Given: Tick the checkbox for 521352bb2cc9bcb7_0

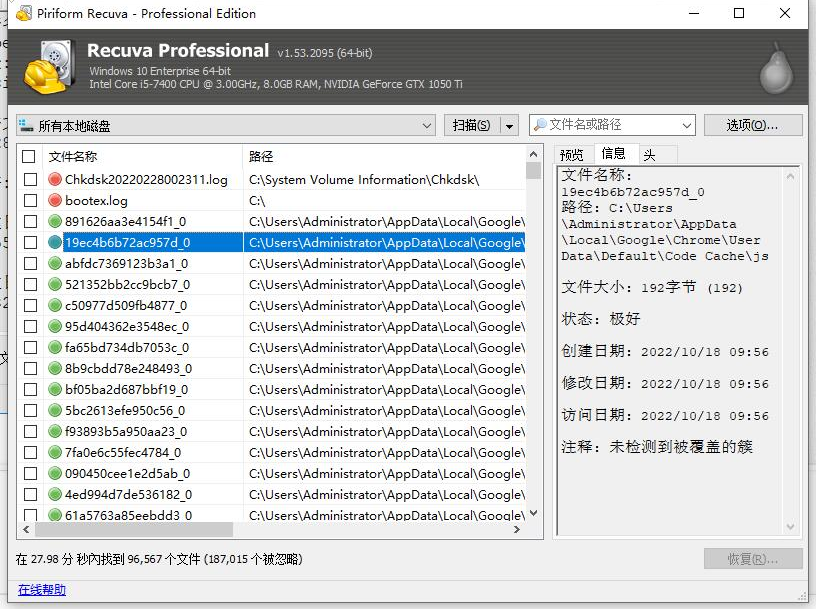Looking at the screenshot, I should coord(29,285).
